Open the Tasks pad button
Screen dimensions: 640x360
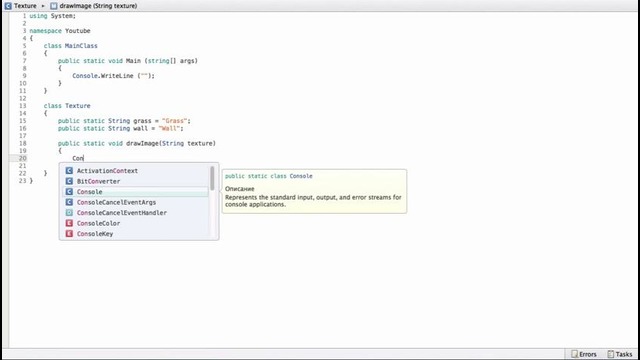click(x=620, y=354)
